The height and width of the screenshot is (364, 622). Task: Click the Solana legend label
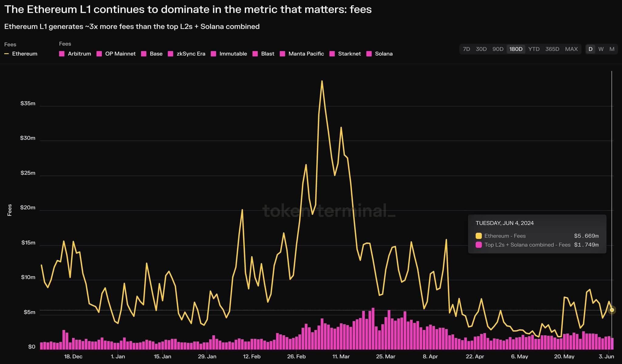point(384,54)
